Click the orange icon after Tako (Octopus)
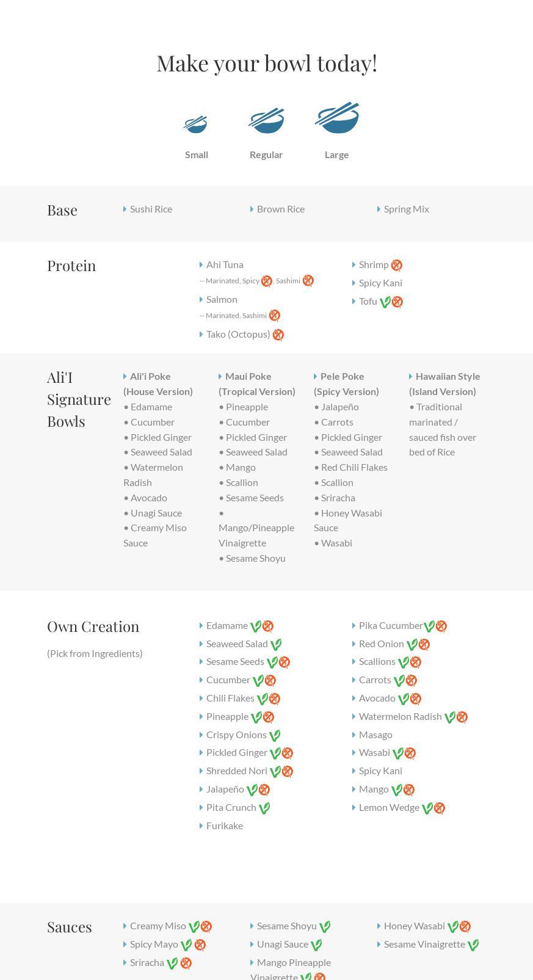The height and width of the screenshot is (980, 533). tap(278, 335)
